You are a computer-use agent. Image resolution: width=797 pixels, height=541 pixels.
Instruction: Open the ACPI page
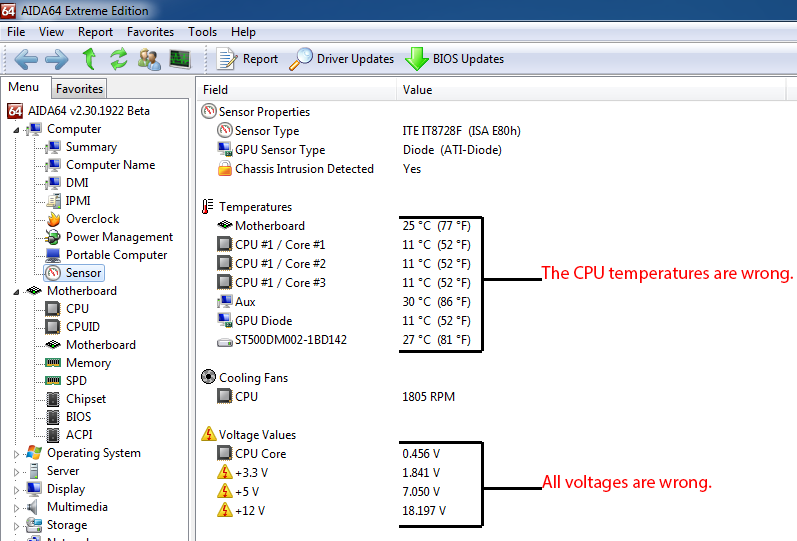point(69,435)
